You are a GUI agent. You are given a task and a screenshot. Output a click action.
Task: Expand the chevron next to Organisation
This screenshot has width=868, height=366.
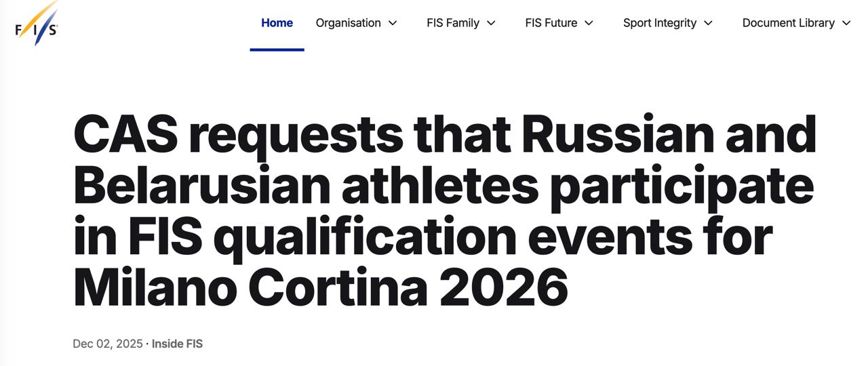pos(393,23)
